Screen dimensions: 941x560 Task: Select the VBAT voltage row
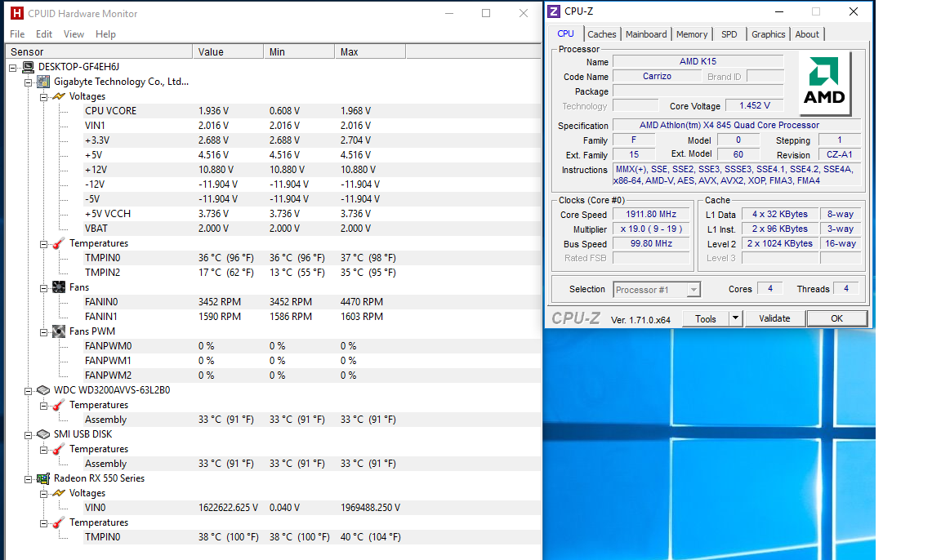click(x=312, y=229)
